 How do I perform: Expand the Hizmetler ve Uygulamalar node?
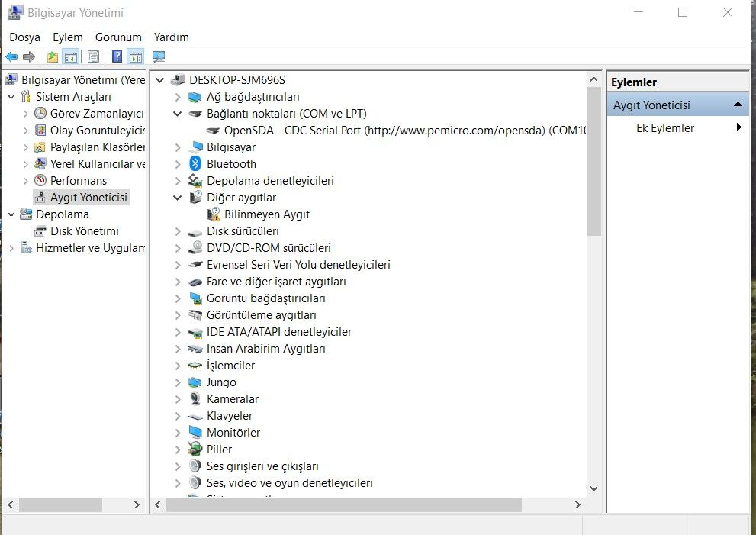(11, 248)
